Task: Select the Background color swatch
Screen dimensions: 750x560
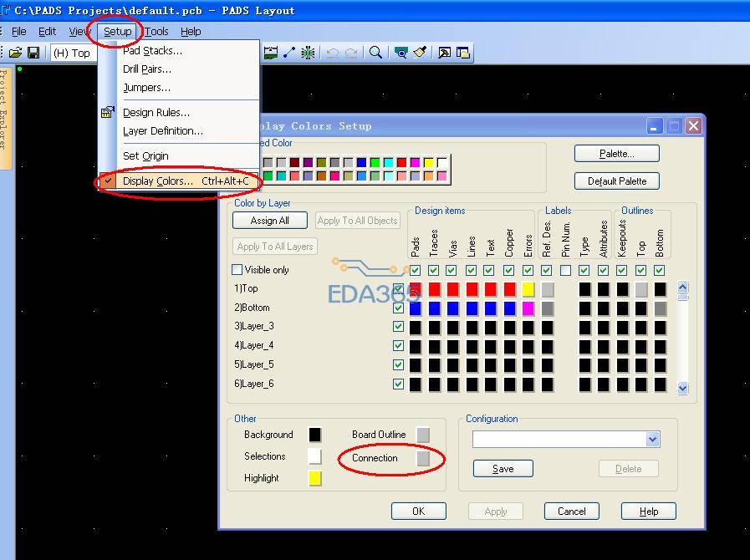Action: click(315, 435)
